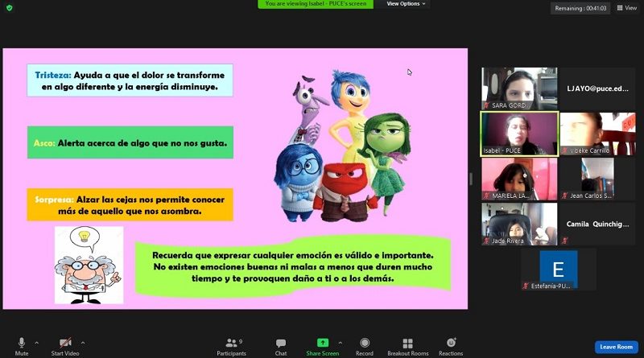Screen dimensions: 644x358
Task: Mute the microphone
Action: point(22,347)
